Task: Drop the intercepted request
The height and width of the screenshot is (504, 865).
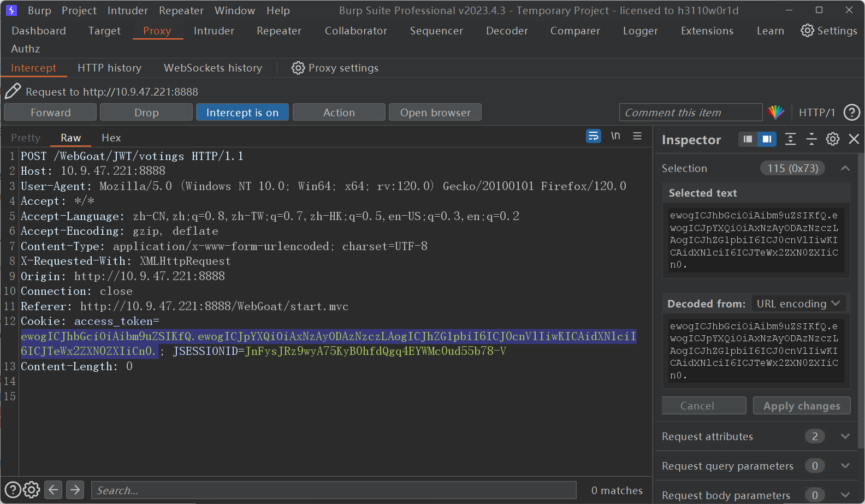Action: click(x=146, y=112)
